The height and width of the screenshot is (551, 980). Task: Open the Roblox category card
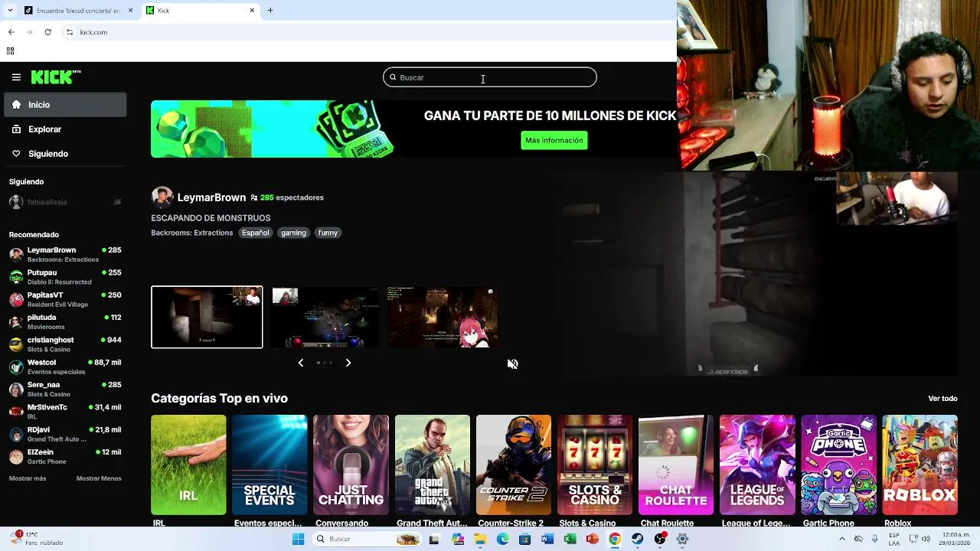click(920, 465)
